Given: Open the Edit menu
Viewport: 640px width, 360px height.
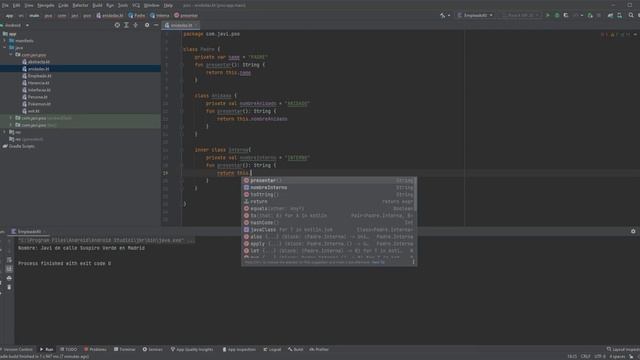Looking at the screenshot, I should pos(16,5).
